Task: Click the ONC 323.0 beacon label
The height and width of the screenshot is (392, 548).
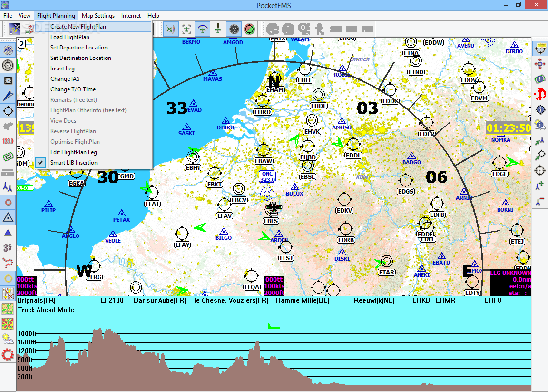Action: tap(267, 177)
